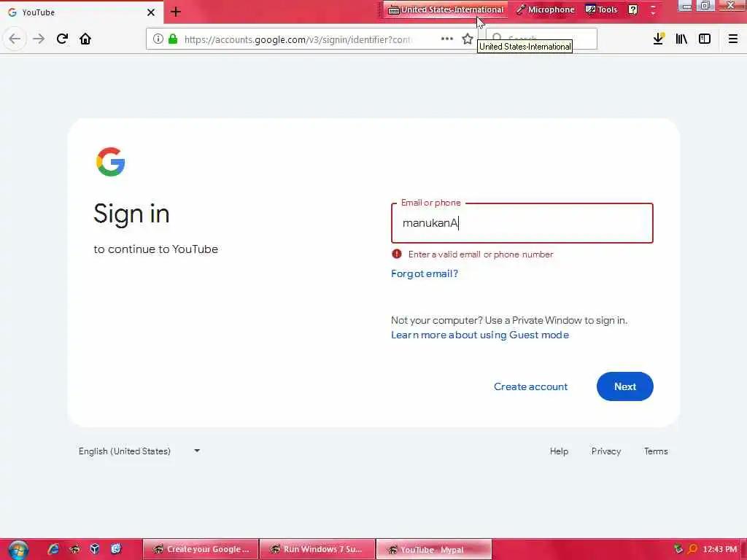Click the system tray search magnifier icon

[692, 549]
